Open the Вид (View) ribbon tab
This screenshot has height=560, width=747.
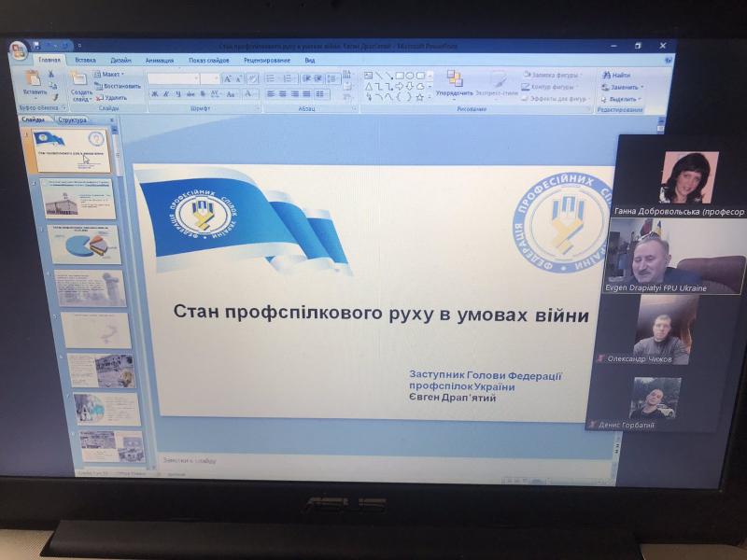[x=310, y=61]
